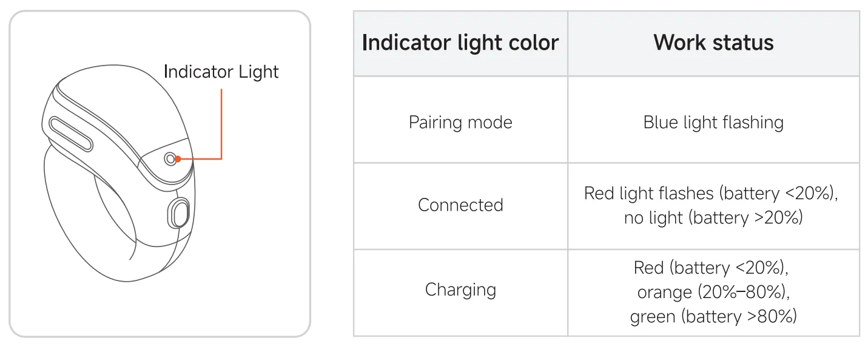This screenshot has height=346, width=868.
Task: Select the "Indicator Light" label text
Action: (221, 72)
